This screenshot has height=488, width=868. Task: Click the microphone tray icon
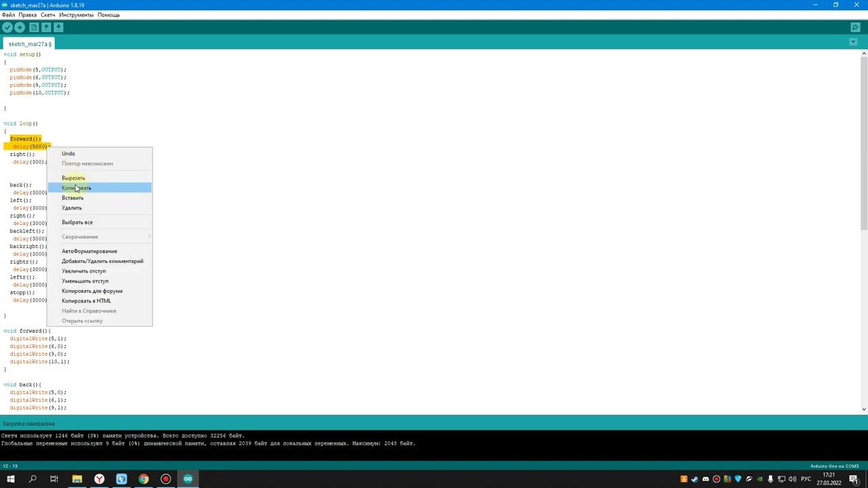click(x=770, y=479)
